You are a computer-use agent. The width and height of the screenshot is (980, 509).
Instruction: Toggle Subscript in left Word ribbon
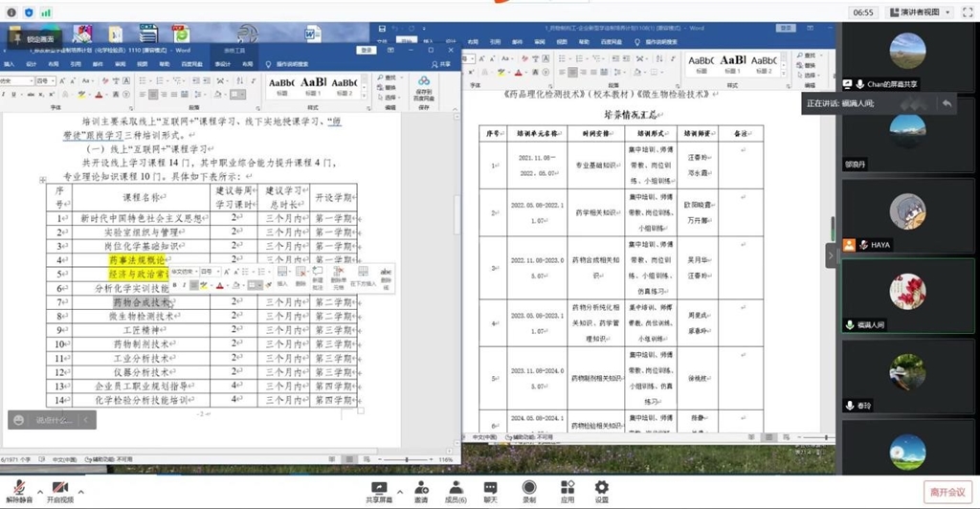pos(42,95)
